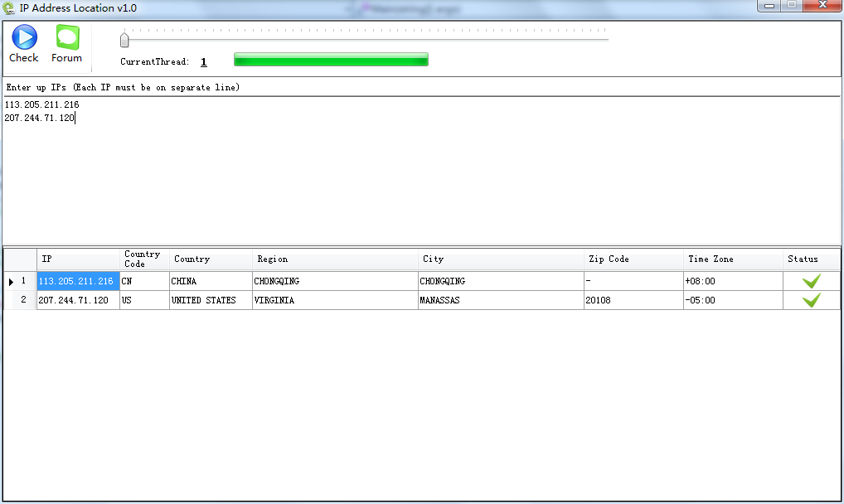Sort by the IP column header
Image resolution: width=844 pixels, height=504 pixels.
point(78,259)
